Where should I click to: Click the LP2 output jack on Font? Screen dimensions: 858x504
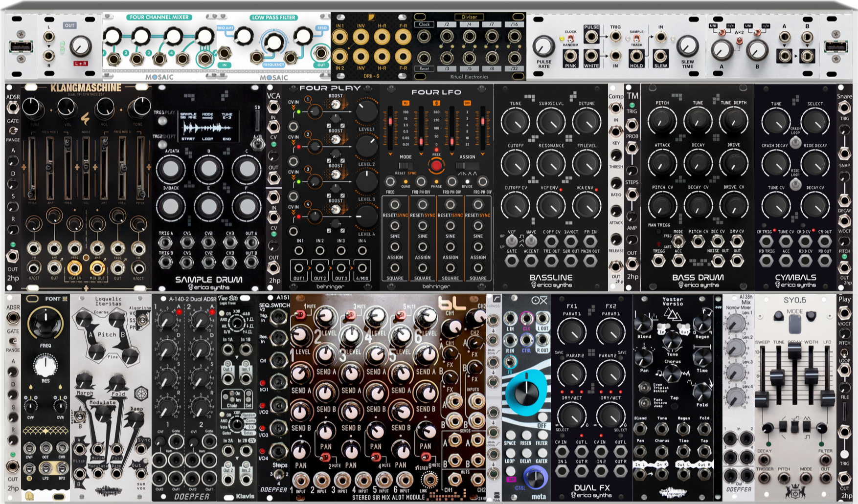[x=45, y=468]
